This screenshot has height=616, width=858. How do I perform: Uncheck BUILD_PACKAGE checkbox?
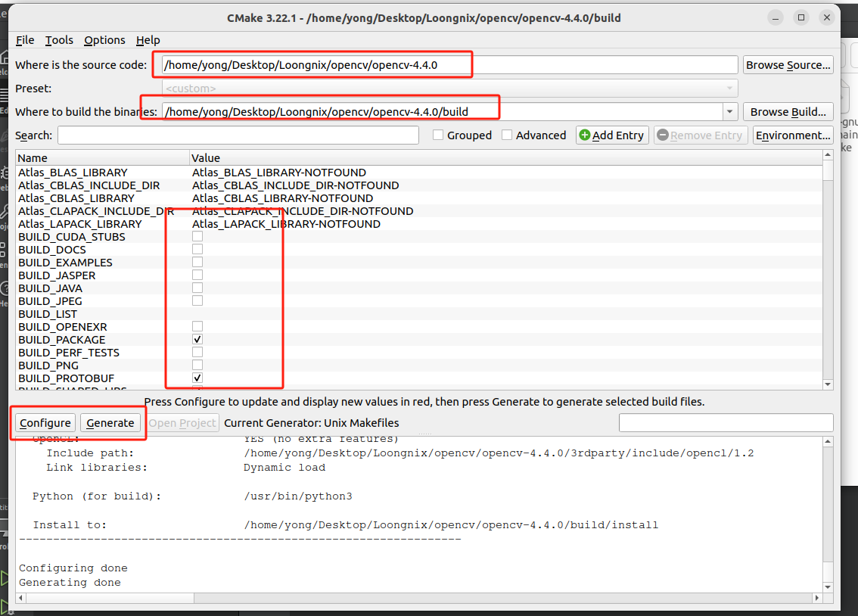click(197, 339)
